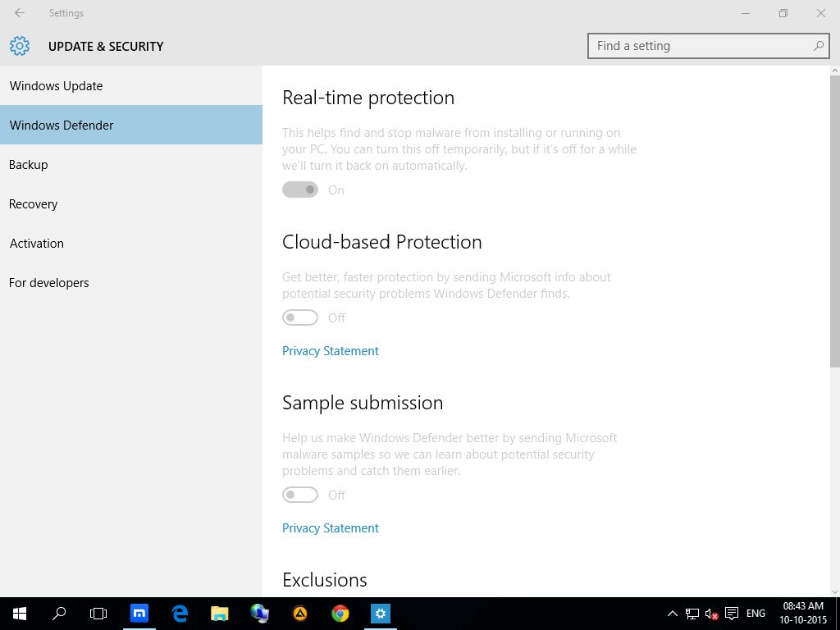This screenshot has width=840, height=630.
Task: Focus the Find a setting search box
Action: coord(708,46)
